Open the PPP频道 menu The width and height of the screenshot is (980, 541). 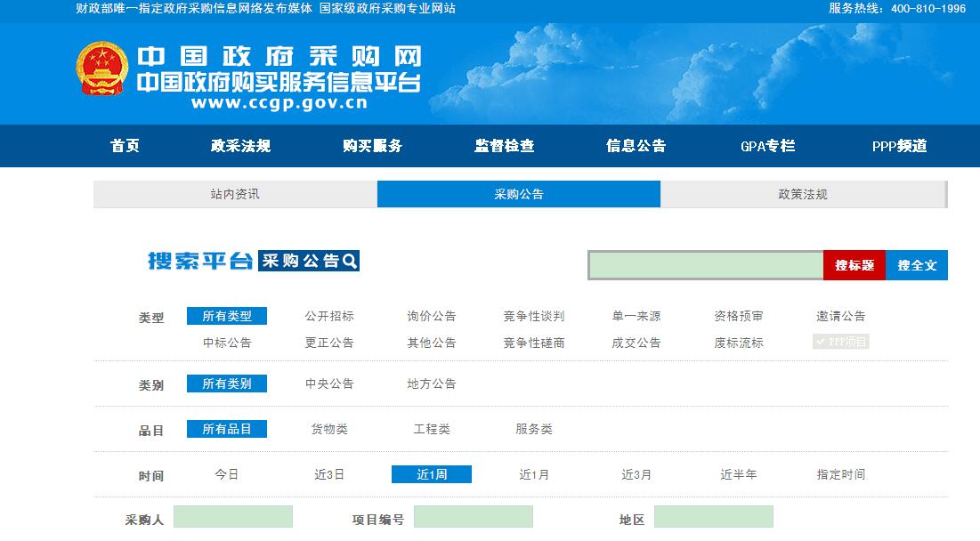click(x=898, y=146)
